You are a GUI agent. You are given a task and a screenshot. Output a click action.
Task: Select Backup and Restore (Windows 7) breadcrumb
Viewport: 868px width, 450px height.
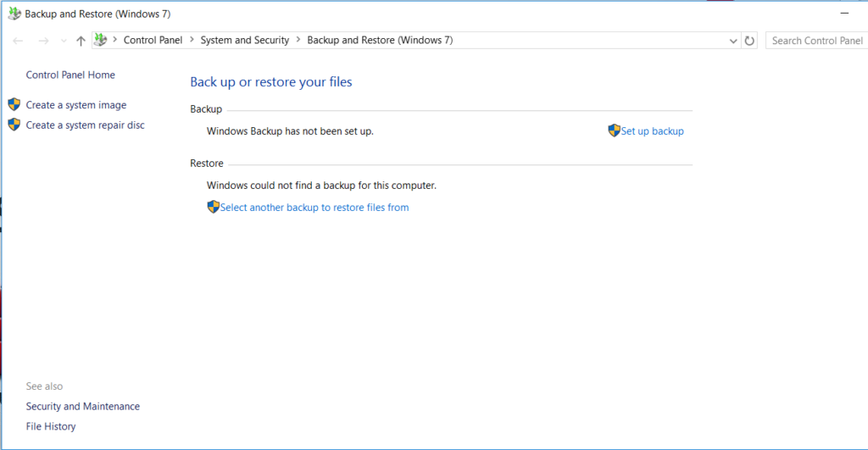380,40
